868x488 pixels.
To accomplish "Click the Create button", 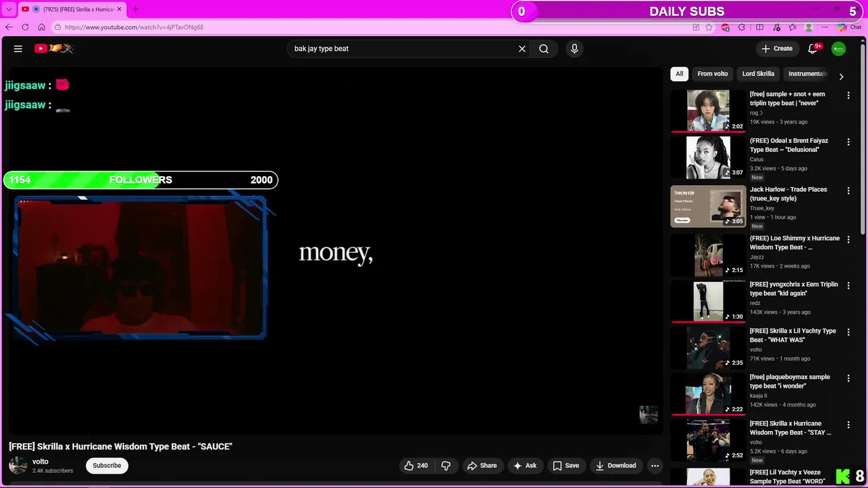I will coord(776,49).
